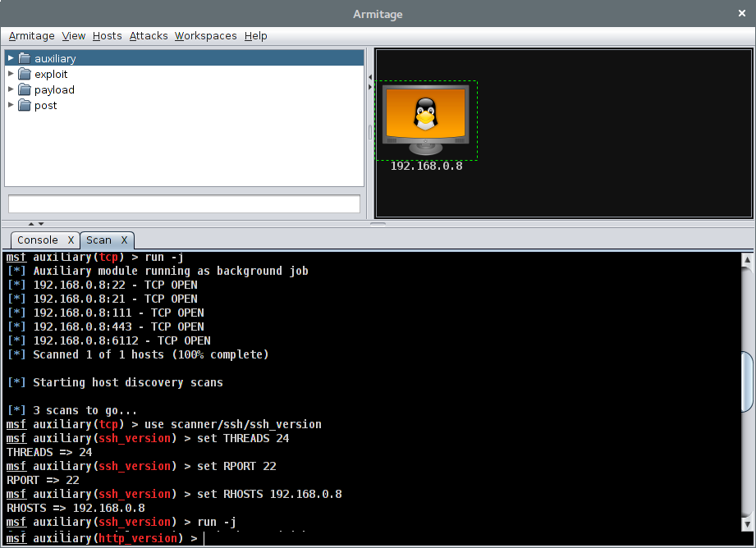Open the Workspaces menu
The height and width of the screenshot is (548, 756).
(205, 36)
